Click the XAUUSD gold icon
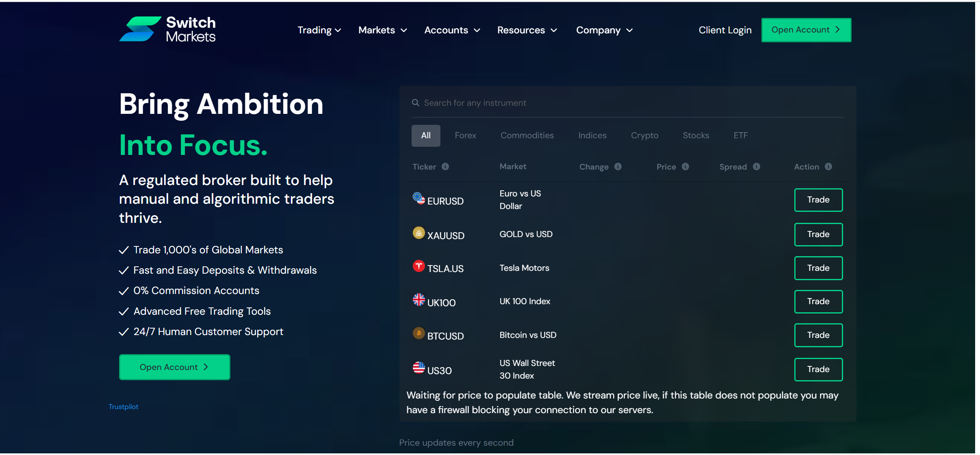Image resolution: width=980 pixels, height=455 pixels. [419, 233]
